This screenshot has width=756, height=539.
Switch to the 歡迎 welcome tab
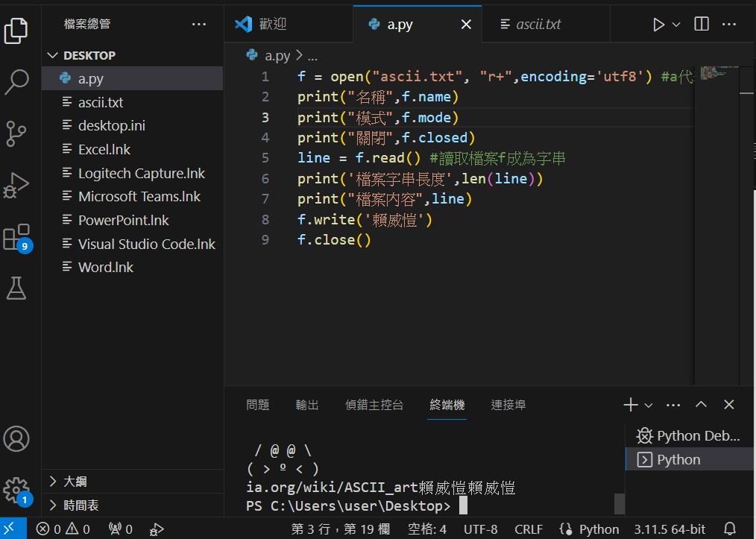click(x=289, y=24)
